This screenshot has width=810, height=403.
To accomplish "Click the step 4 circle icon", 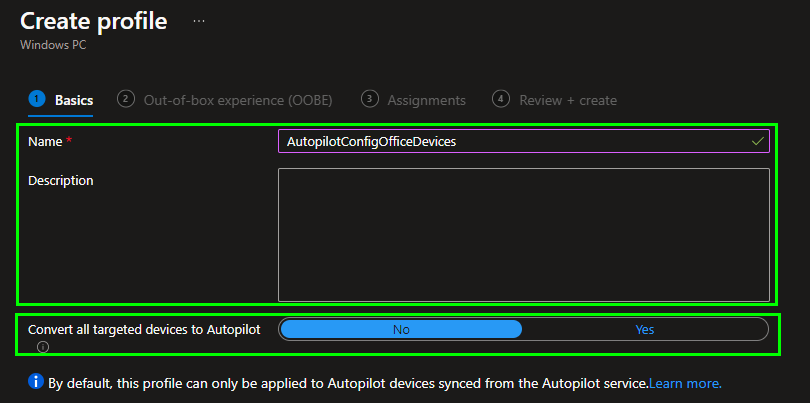I will point(501,99).
